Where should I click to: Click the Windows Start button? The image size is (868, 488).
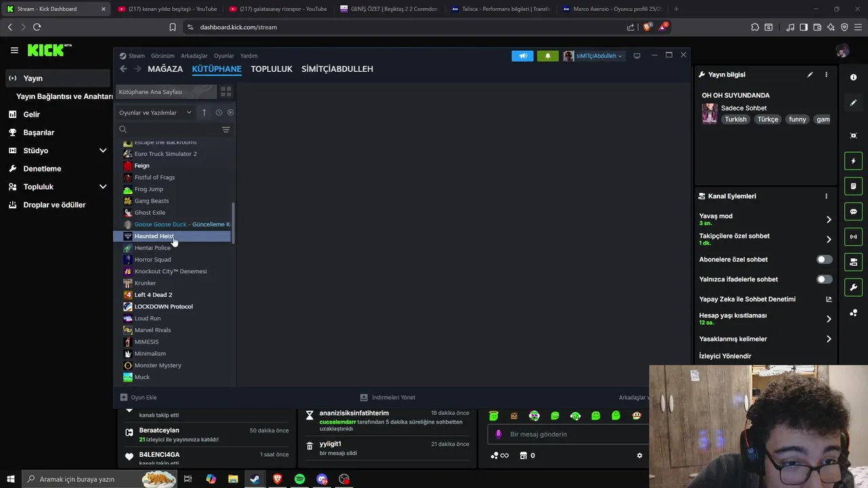pyautogui.click(x=10, y=479)
